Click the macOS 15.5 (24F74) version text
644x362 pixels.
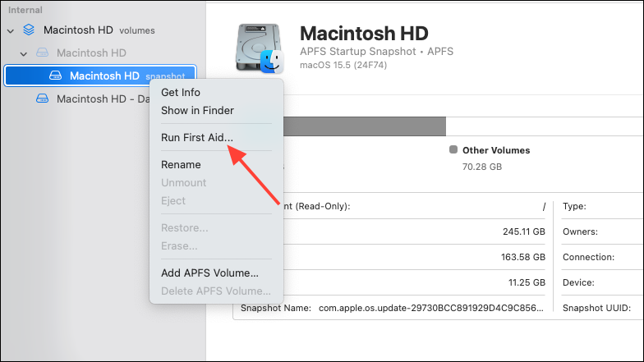(343, 65)
